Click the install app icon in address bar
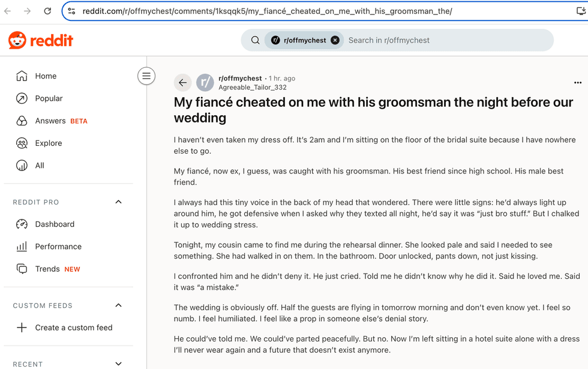The width and height of the screenshot is (588, 369). tap(581, 11)
